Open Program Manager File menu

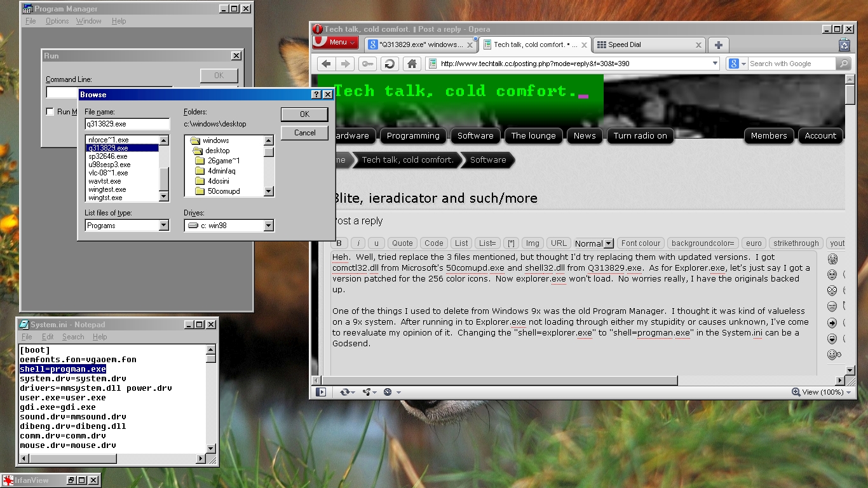point(31,21)
